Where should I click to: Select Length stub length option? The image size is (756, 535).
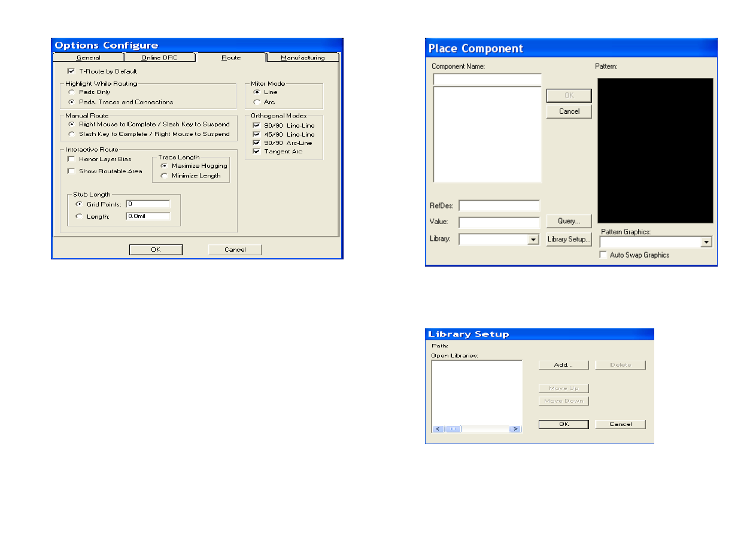click(x=79, y=216)
